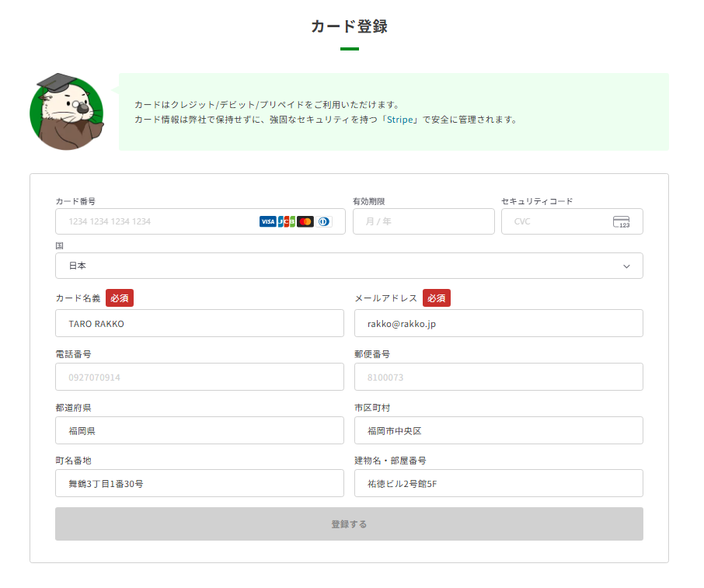
Task: Click the Mastercard brand icon
Action: click(305, 221)
